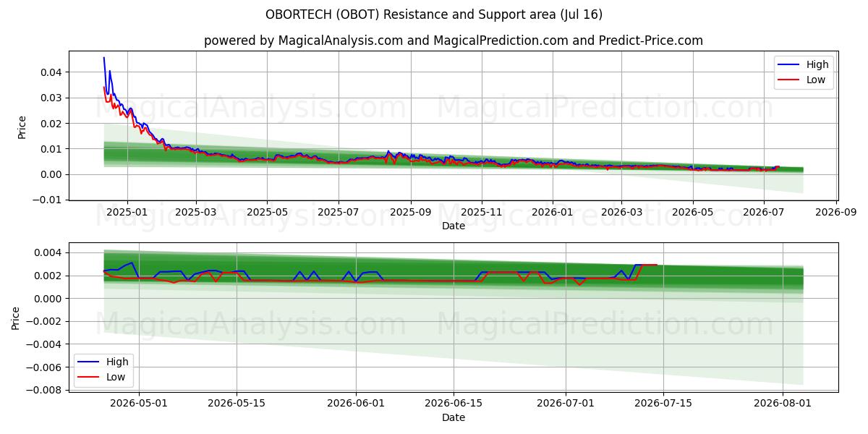
Task: Click 'Low' in the top chart legend
Action: [816, 80]
